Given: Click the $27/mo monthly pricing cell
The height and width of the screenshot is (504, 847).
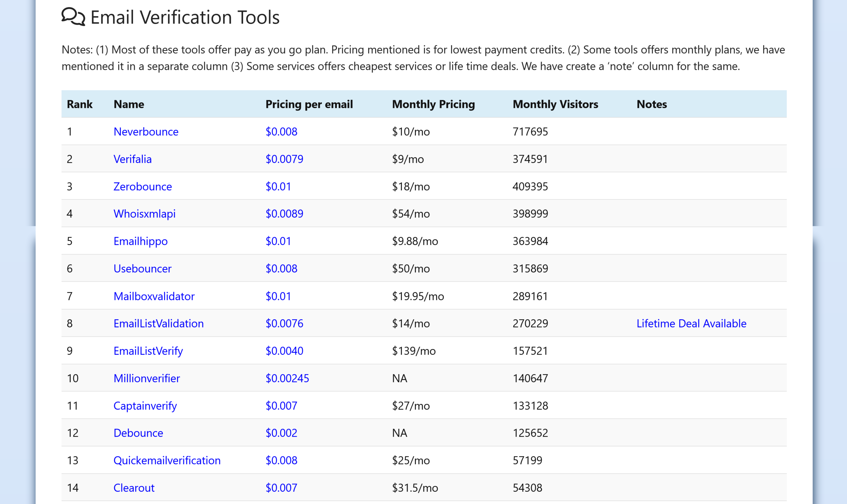Looking at the screenshot, I should click(x=411, y=406).
